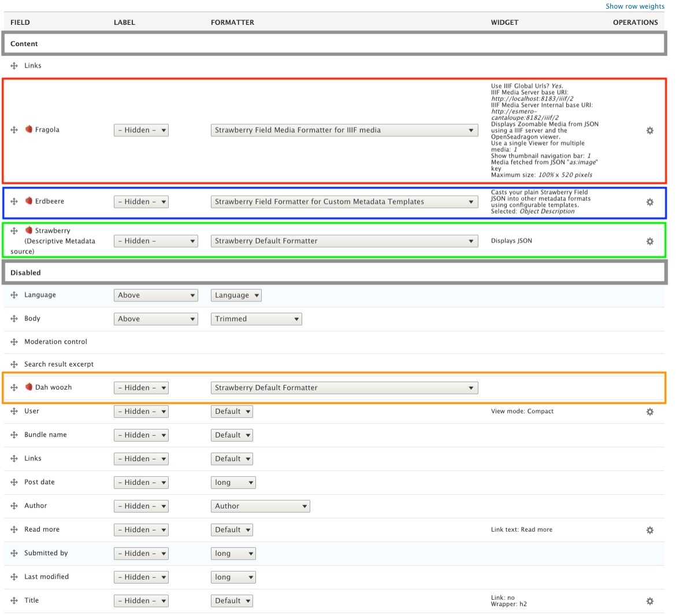Expand the Title label Hidden dropdown
The image size is (676, 616).
[x=141, y=601]
